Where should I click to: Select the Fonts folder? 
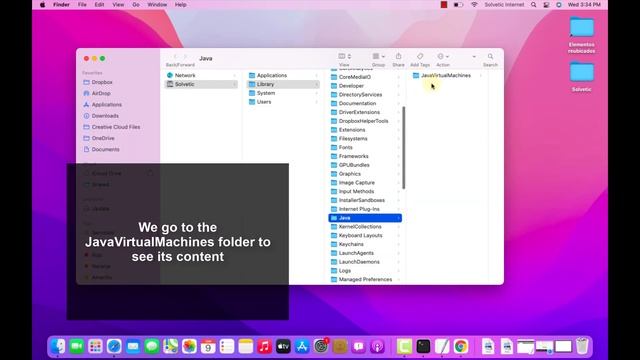(365, 147)
